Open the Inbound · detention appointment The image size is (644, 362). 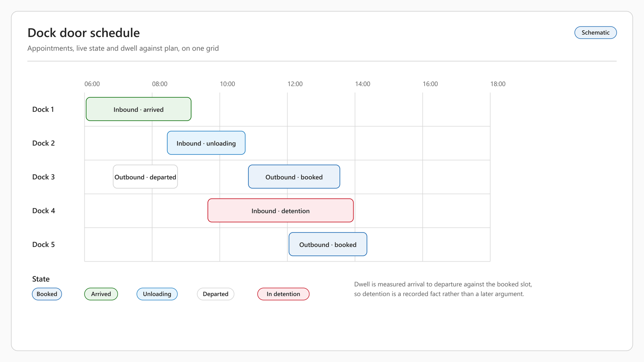[281, 210]
